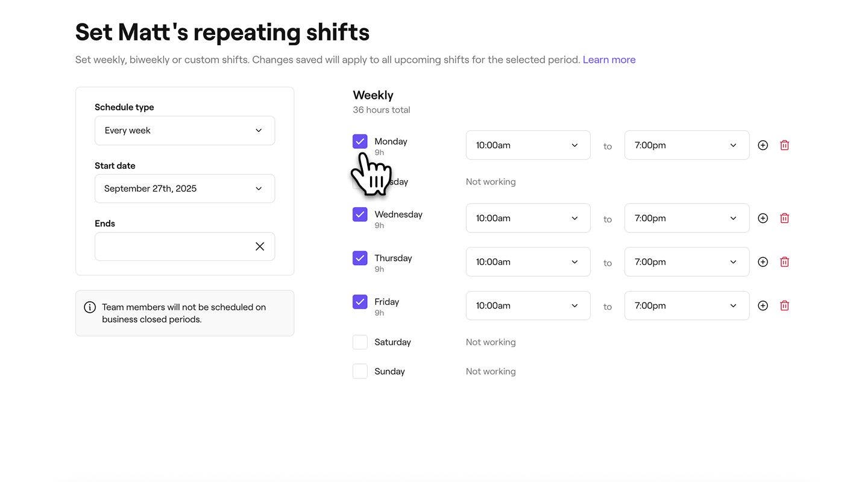Add another shift for Friday

tap(763, 305)
